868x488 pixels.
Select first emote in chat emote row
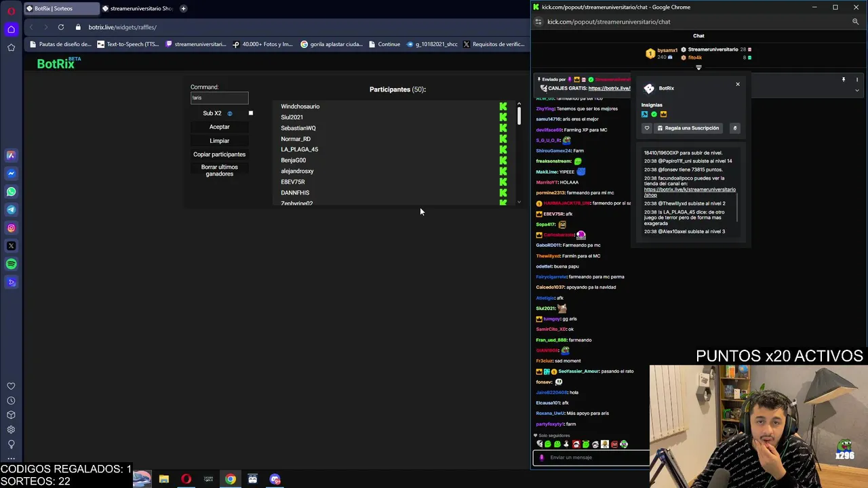[540, 445]
